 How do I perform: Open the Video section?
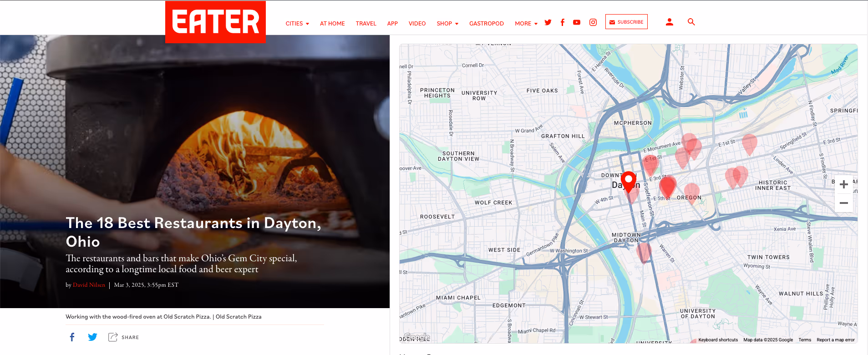[x=417, y=24]
